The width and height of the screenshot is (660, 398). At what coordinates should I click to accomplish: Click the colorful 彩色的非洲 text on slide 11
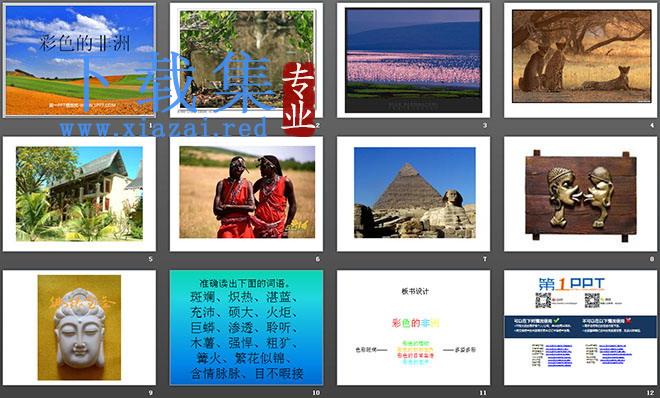415,323
